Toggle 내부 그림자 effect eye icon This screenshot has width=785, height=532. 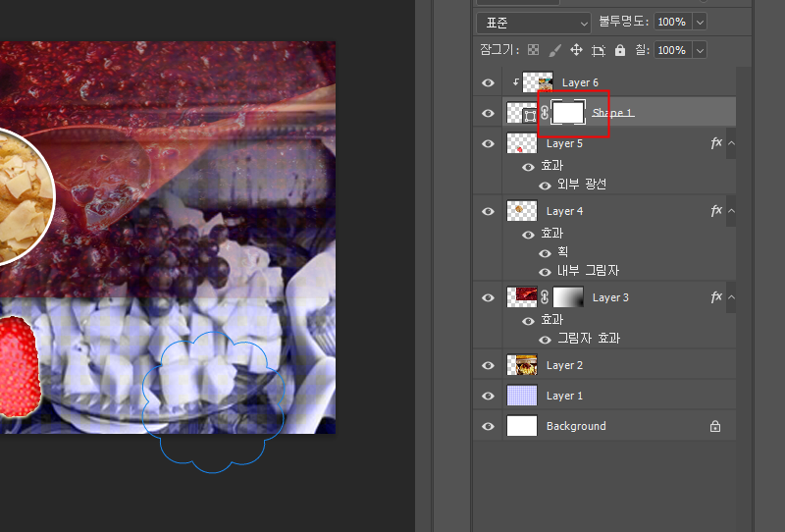tap(546, 273)
